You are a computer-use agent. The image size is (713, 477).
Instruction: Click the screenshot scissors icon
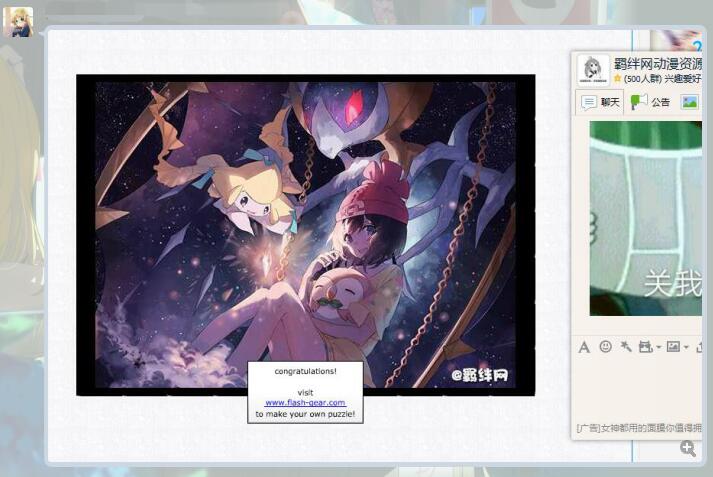point(645,347)
